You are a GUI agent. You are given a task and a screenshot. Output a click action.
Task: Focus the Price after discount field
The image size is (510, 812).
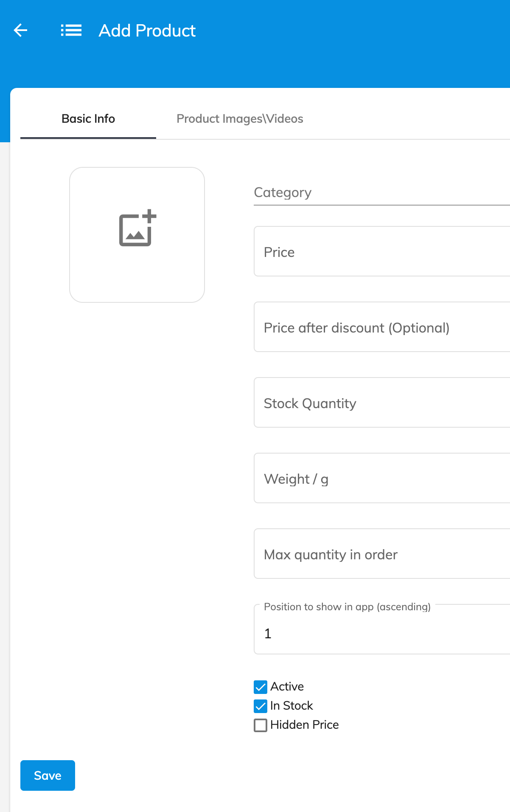pos(382,327)
